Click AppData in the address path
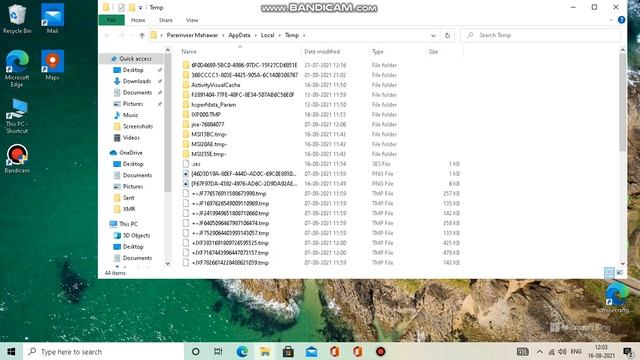 click(239, 36)
